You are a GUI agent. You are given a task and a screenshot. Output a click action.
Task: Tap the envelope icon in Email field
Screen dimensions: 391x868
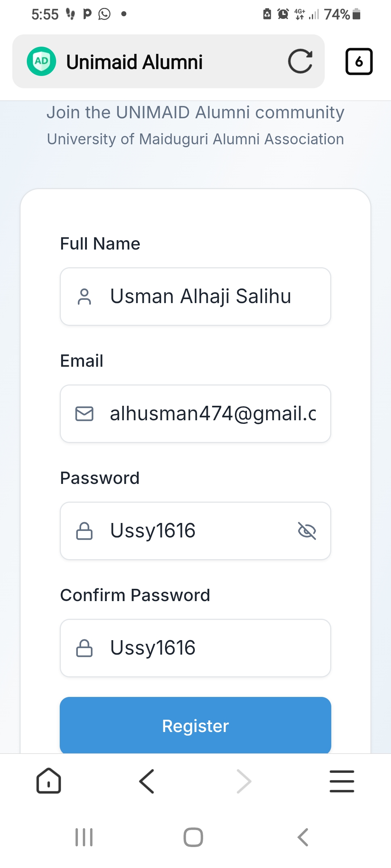click(x=84, y=414)
